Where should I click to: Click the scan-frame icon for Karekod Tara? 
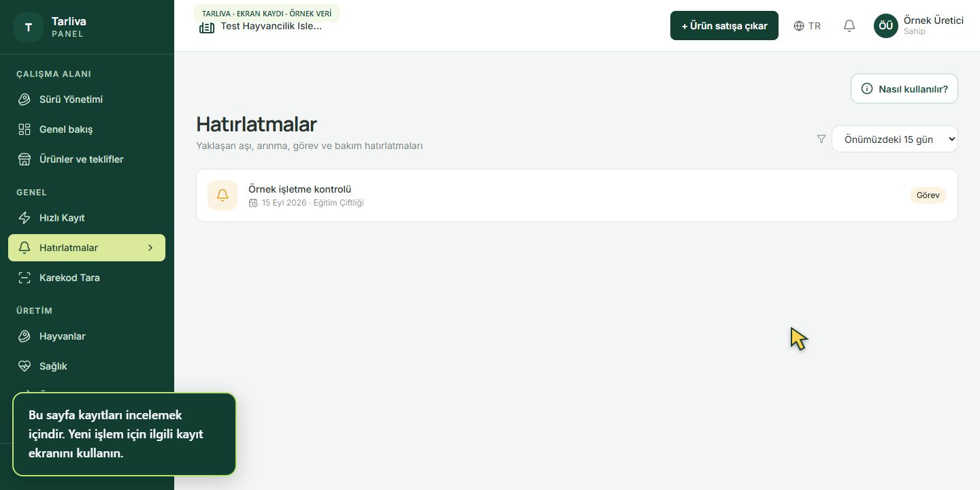[x=24, y=278]
